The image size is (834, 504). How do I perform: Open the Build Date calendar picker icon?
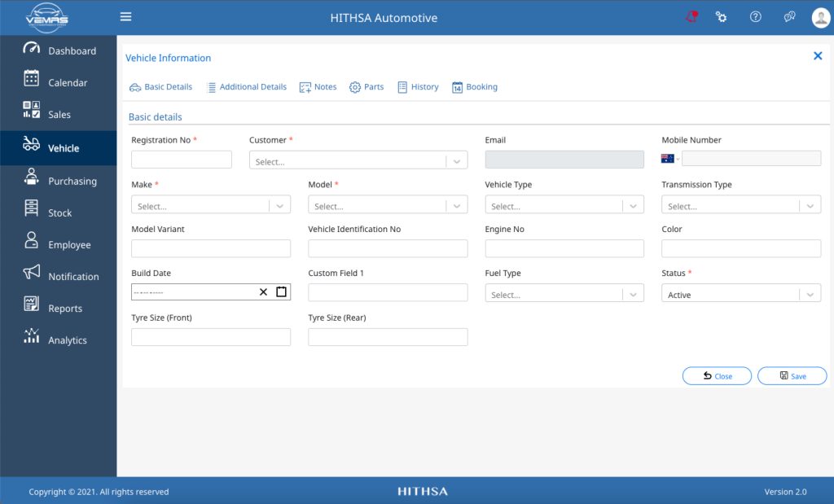[x=281, y=291]
